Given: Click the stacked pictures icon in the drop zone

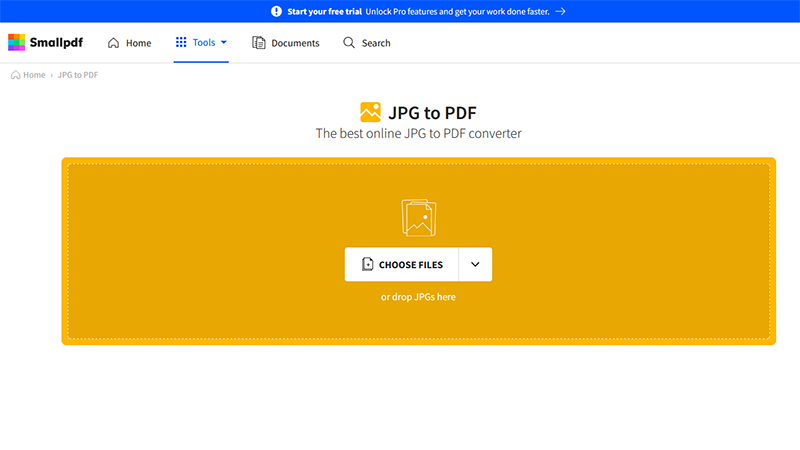Looking at the screenshot, I should [419, 217].
